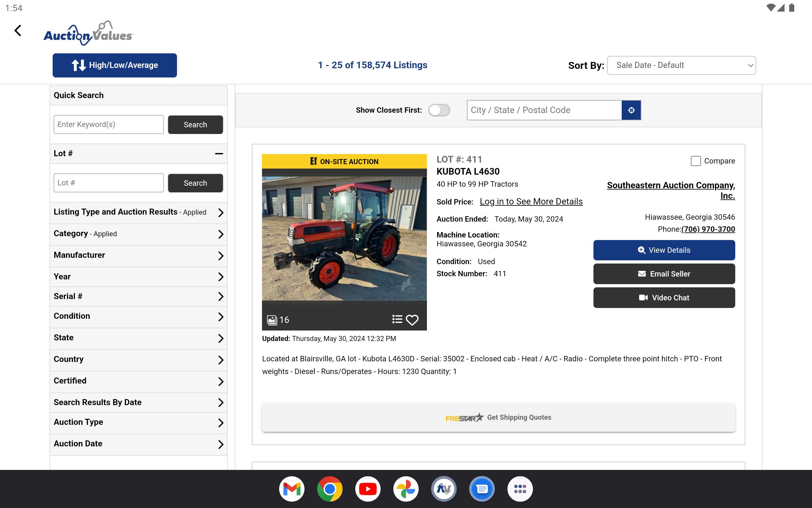Collapse the Lot # section minus icon
Screen dimensions: 812x508
219,154
